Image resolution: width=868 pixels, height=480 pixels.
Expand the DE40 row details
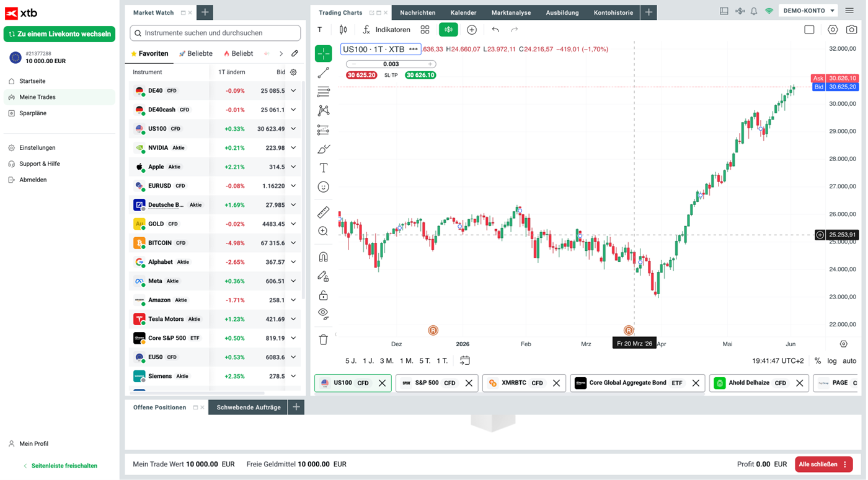293,91
